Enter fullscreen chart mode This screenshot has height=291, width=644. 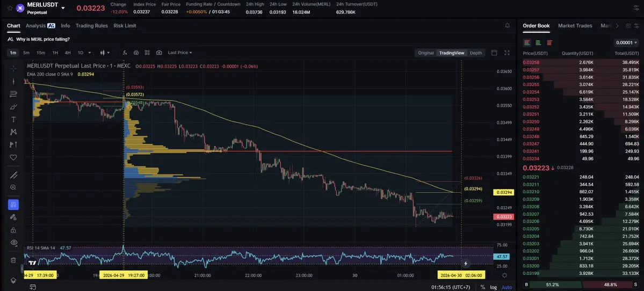tap(507, 53)
